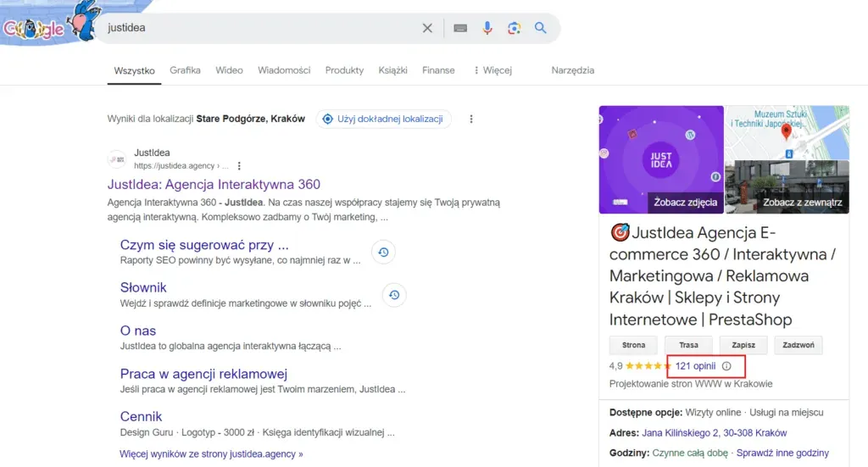Open the Czym się sugerować przy sitelink
Screen dimensions: 868x467
tap(204, 245)
